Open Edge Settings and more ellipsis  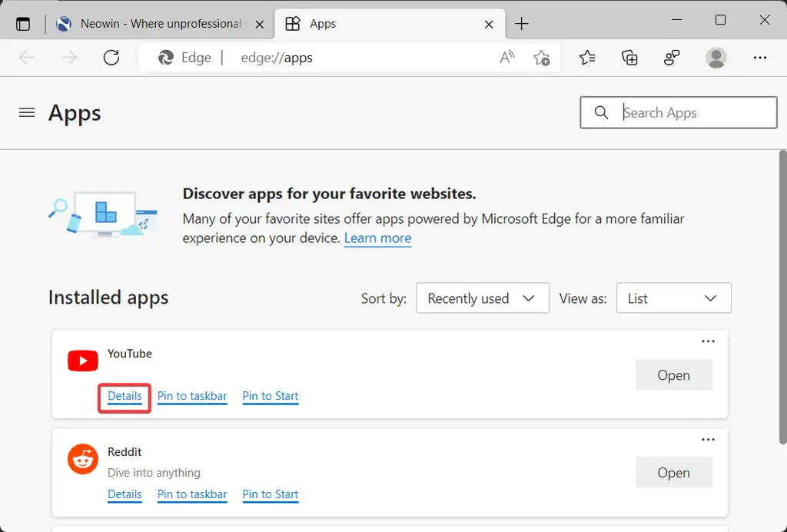click(760, 58)
